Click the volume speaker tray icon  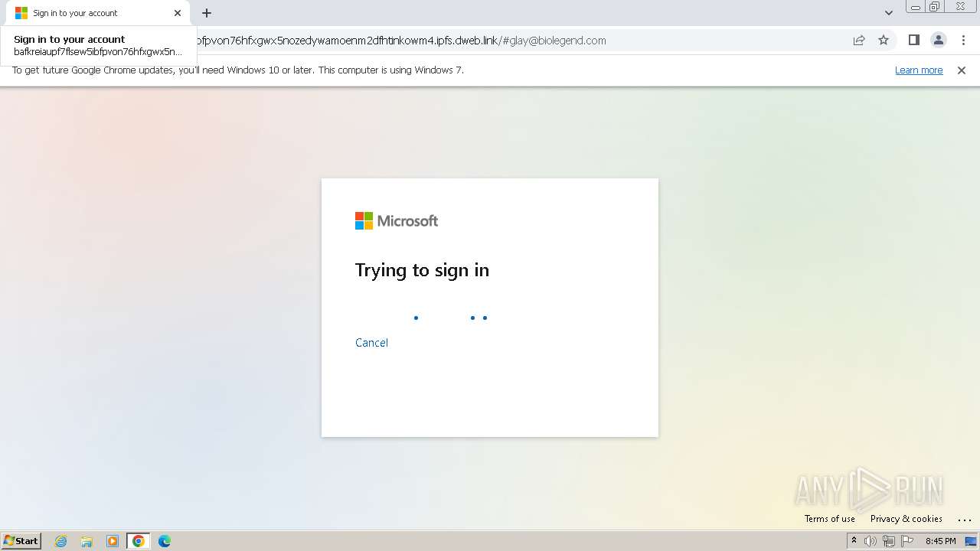pyautogui.click(x=871, y=541)
